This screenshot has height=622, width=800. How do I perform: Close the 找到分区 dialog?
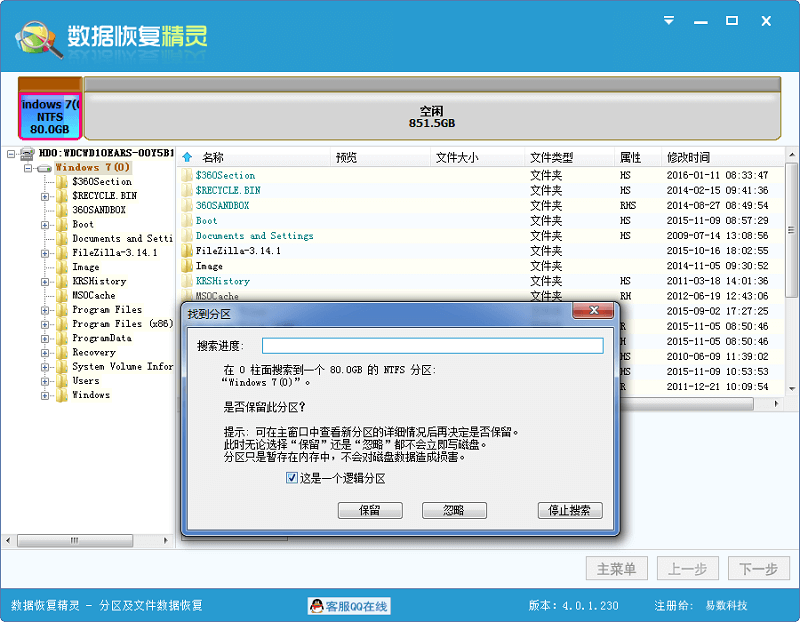pos(593,310)
